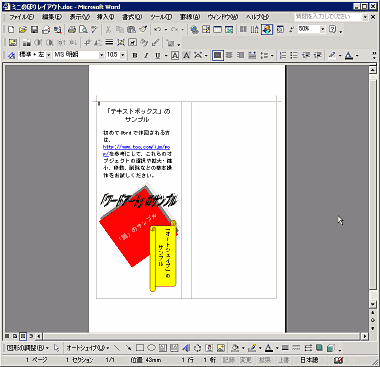This screenshot has height=367, width=380.
Task: Toggle Italic formatting
Action: (x=146, y=55)
